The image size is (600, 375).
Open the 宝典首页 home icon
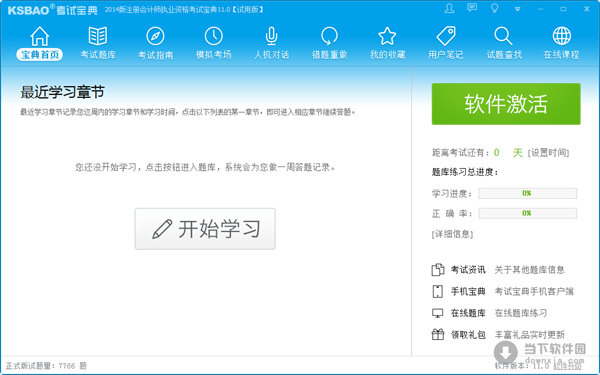click(39, 36)
